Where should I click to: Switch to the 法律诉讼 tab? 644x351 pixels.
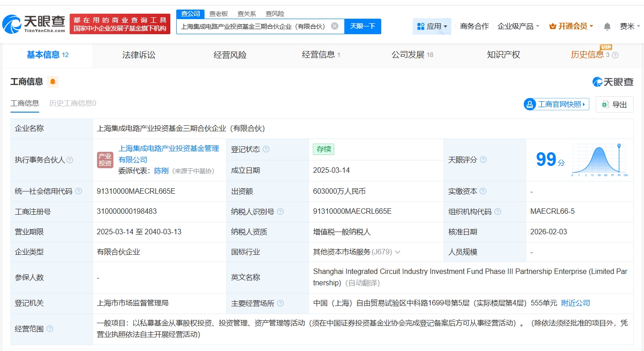click(x=139, y=55)
